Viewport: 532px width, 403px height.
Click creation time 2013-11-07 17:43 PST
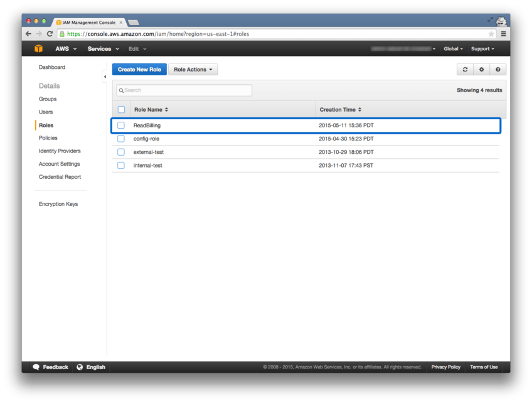tap(346, 165)
